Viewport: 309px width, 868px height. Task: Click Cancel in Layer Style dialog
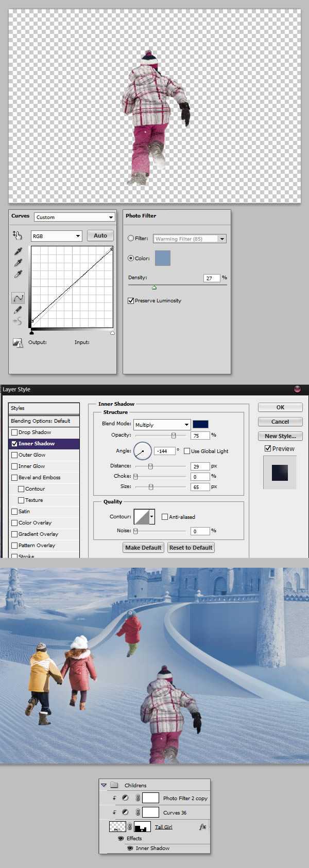point(280,422)
